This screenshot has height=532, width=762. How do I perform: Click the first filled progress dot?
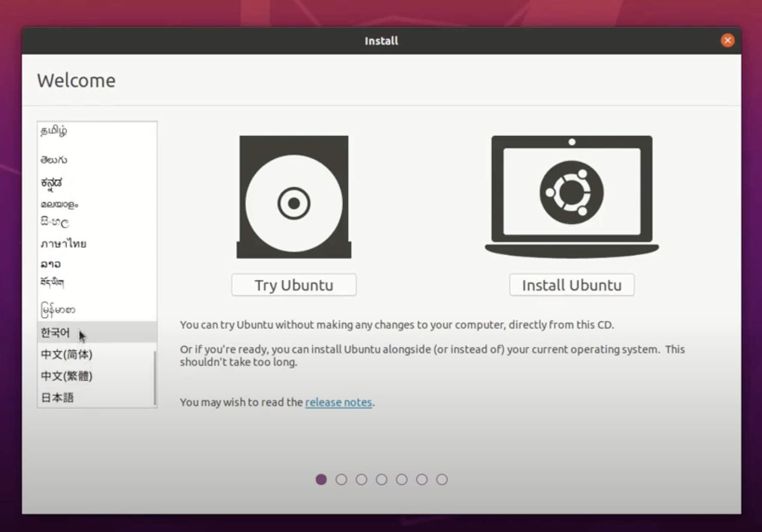(321, 479)
